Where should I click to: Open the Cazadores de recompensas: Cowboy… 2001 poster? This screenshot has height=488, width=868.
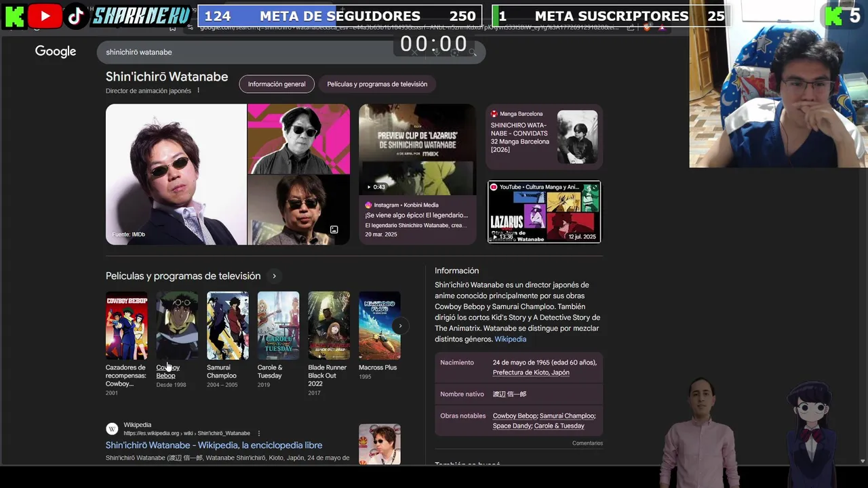point(126,326)
